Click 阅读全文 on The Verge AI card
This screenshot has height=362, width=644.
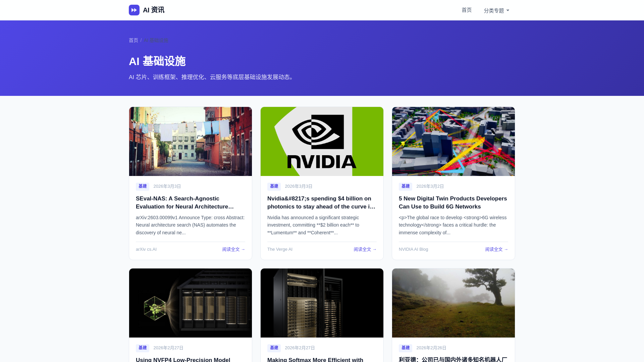point(365,249)
